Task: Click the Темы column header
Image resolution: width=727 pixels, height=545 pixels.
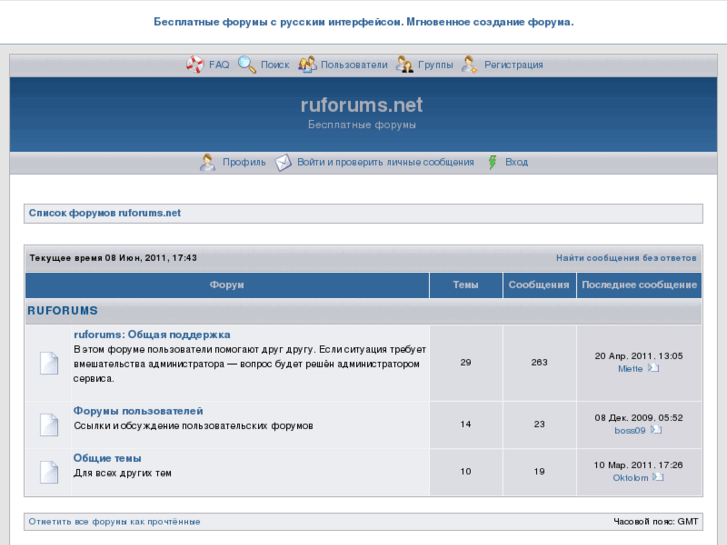Action: (466, 285)
